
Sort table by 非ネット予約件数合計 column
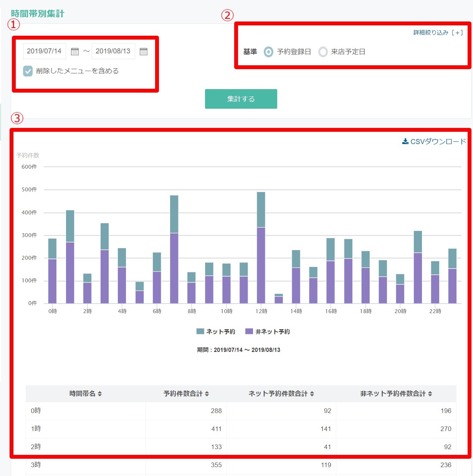396,393
